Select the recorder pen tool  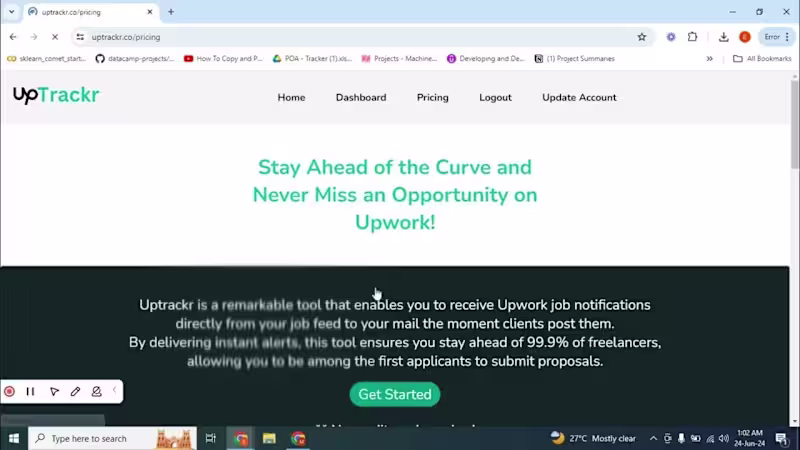(75, 391)
